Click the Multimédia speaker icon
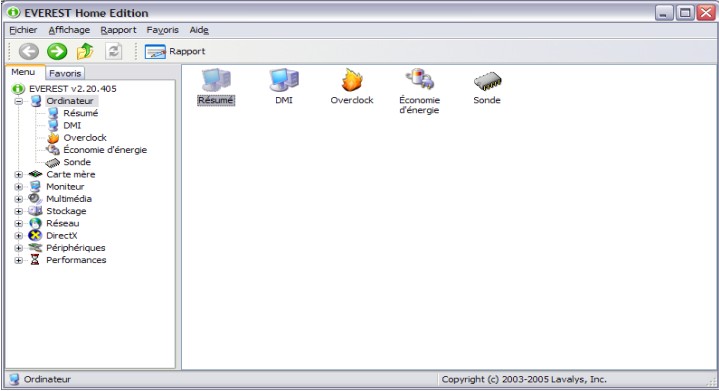This screenshot has height=391, width=719. tap(35, 199)
